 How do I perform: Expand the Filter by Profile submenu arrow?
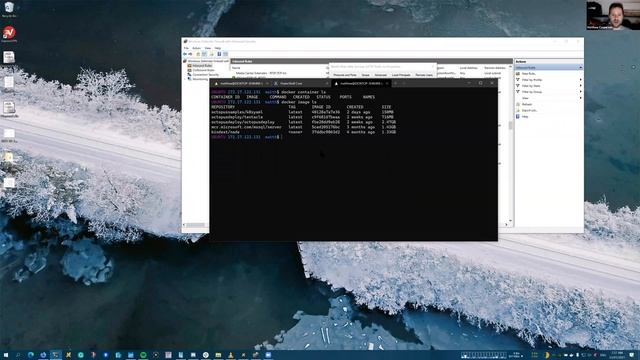click(x=580, y=80)
